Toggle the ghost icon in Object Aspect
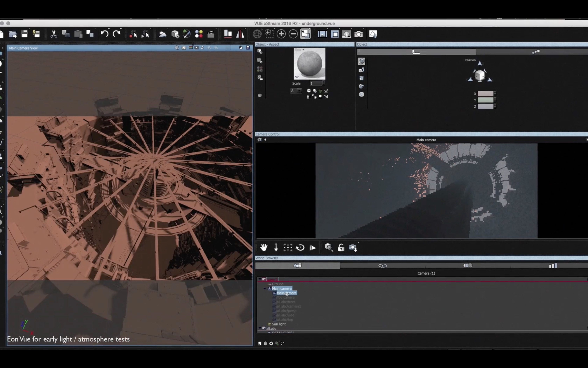Viewport: 588px width, 368px height. point(309,91)
